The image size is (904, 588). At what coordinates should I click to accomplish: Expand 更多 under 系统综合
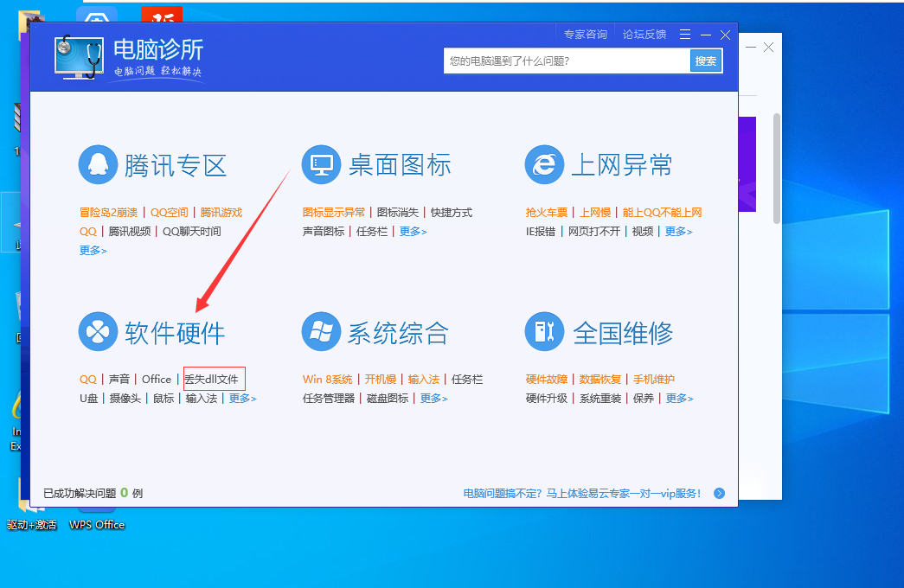coord(433,399)
